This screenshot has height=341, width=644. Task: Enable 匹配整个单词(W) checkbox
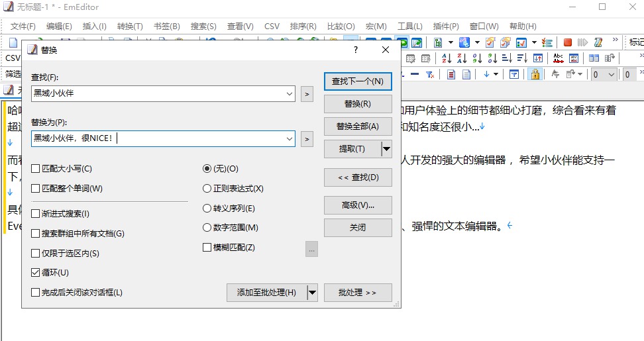point(67,189)
